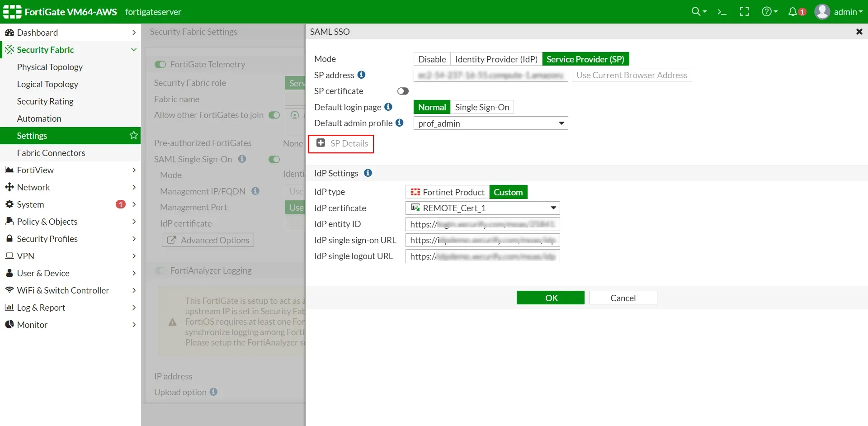
Task: Open Fabric Connectors from the sidebar
Action: coord(51,153)
